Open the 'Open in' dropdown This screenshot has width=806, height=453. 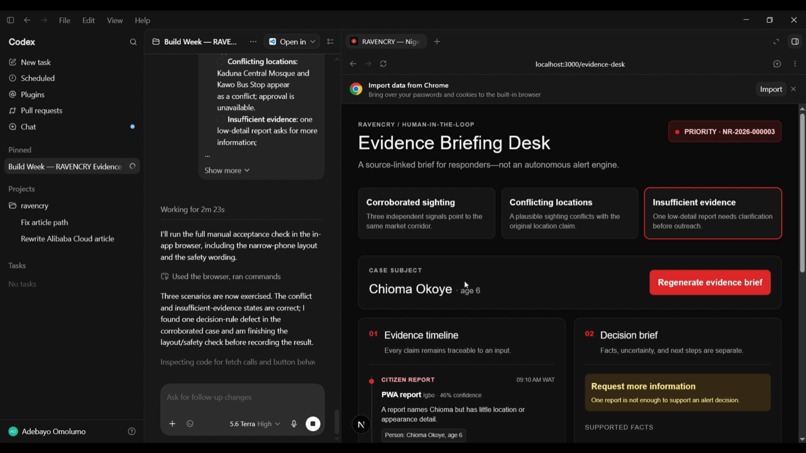[292, 42]
